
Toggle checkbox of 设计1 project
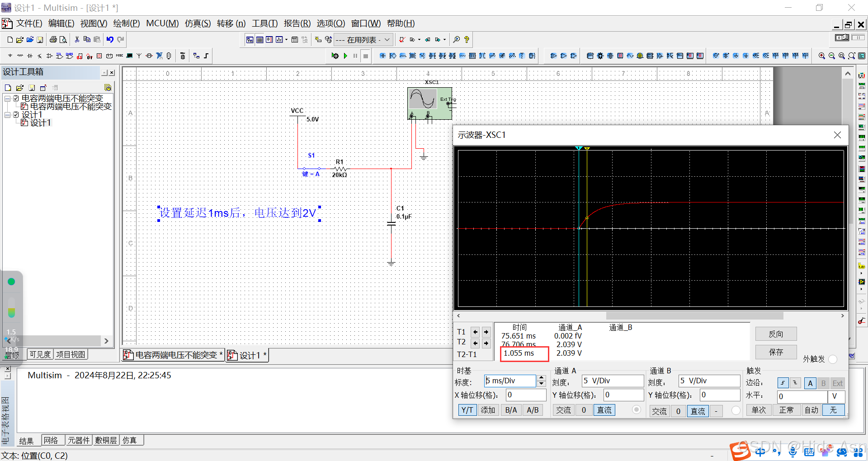click(16, 115)
